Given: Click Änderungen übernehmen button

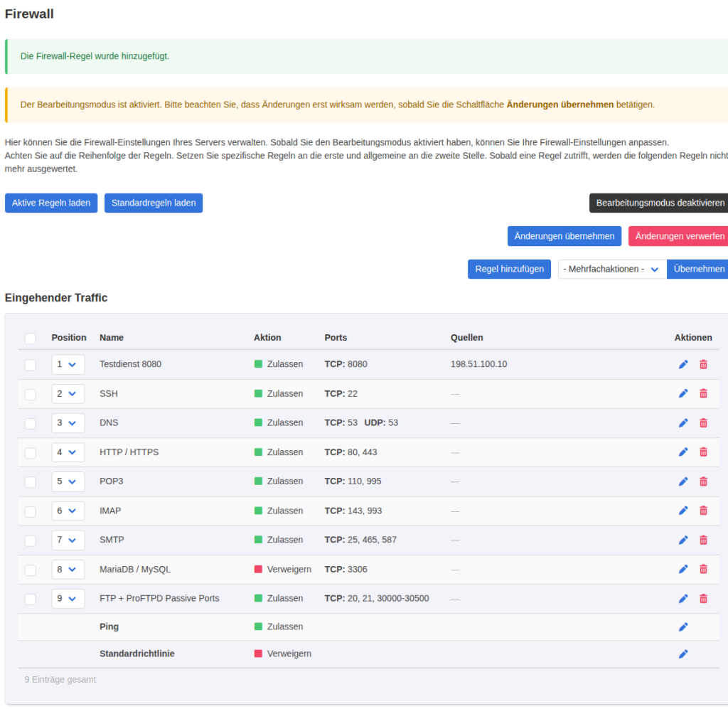Looking at the screenshot, I should coord(564,236).
